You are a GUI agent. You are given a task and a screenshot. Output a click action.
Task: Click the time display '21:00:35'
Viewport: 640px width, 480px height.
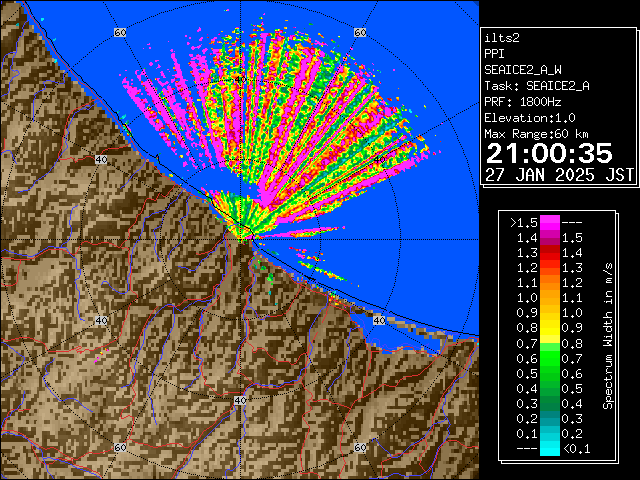point(549,153)
